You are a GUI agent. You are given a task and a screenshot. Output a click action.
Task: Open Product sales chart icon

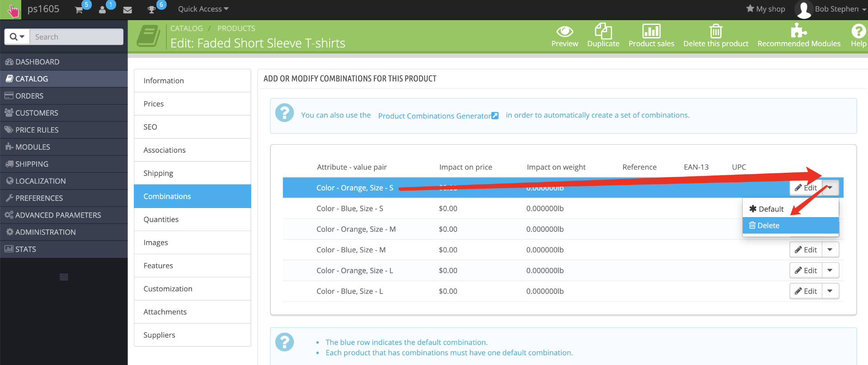[651, 31]
